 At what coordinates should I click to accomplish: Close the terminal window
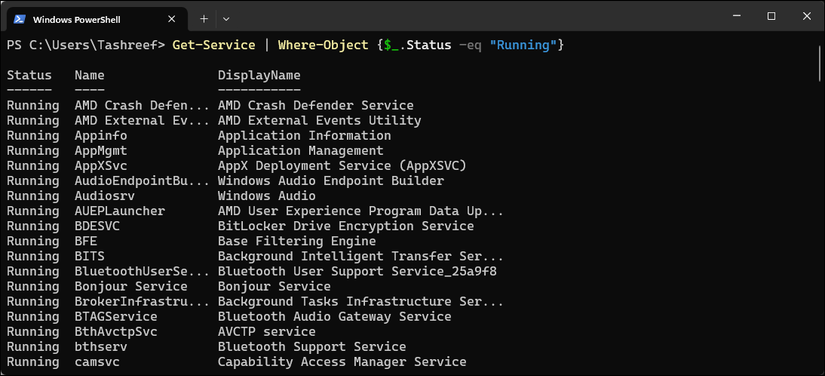pos(807,16)
